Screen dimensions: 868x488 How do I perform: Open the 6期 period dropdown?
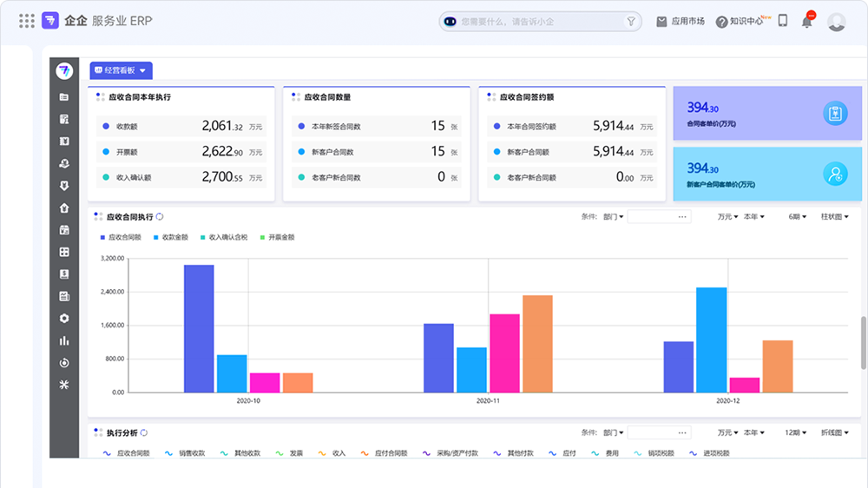(797, 216)
